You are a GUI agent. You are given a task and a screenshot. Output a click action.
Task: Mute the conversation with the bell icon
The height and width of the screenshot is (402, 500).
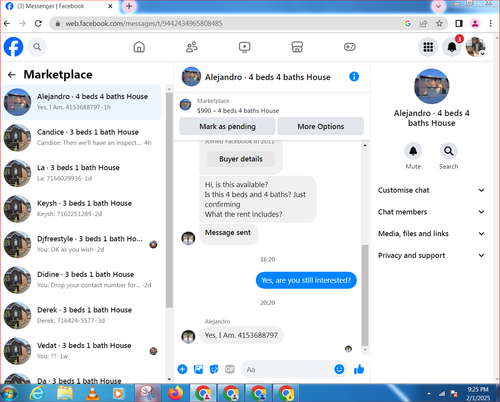(413, 151)
